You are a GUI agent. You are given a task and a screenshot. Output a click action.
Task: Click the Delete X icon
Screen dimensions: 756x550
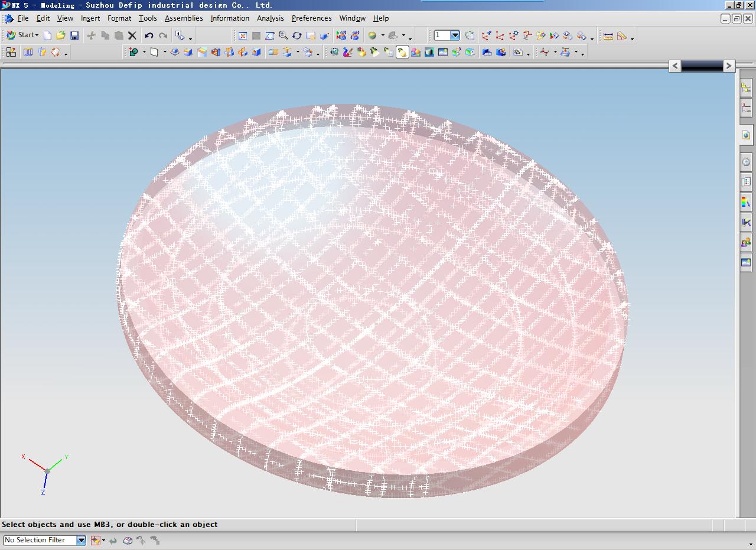point(132,35)
